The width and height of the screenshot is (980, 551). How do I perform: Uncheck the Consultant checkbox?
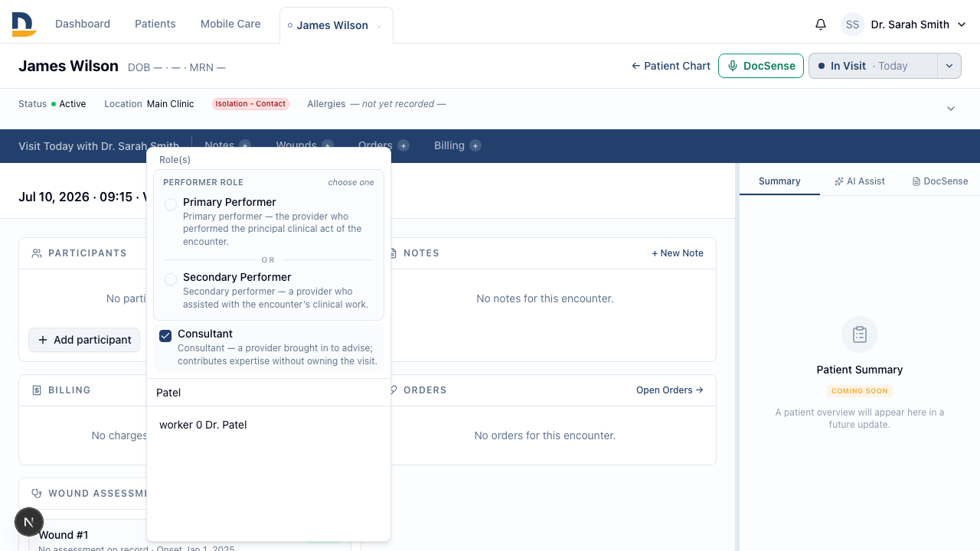(165, 336)
